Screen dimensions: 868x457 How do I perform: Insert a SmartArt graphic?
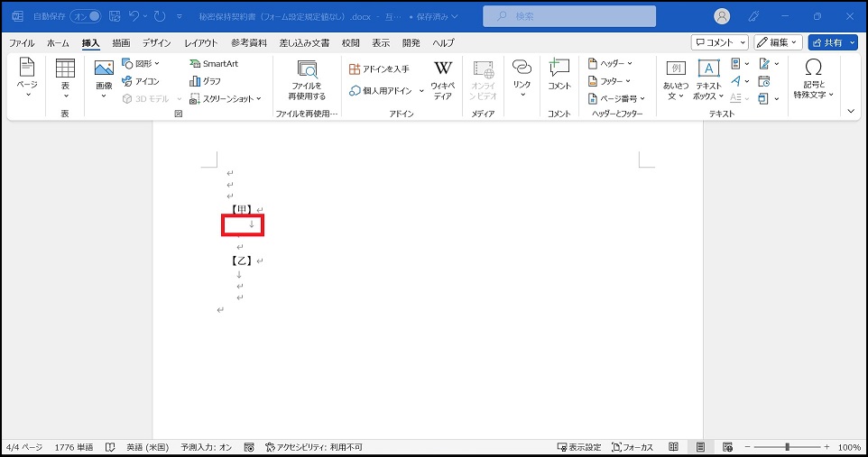(214, 64)
